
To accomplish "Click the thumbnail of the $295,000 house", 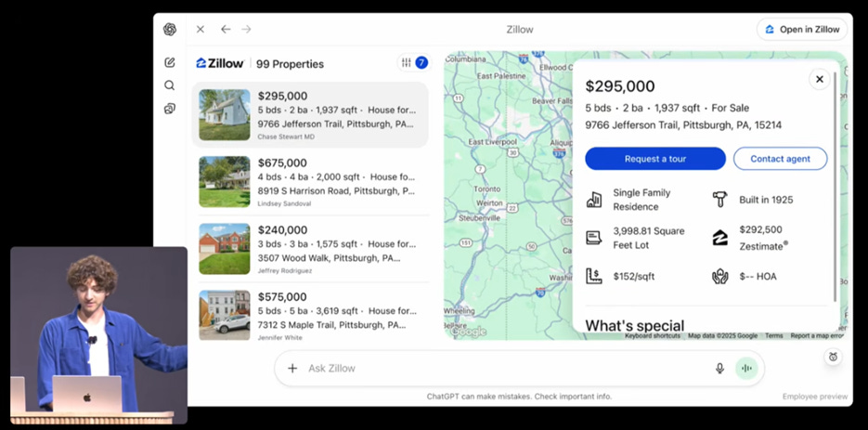I will click(225, 115).
